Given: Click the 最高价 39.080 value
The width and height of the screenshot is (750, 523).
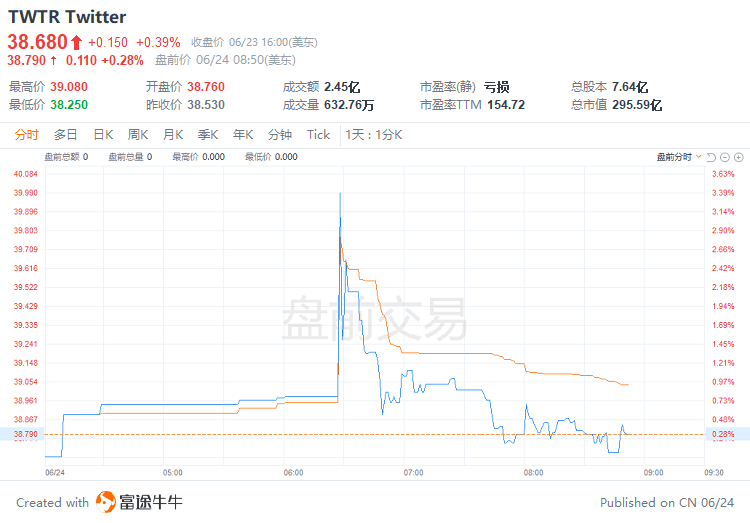Looking at the screenshot, I should (x=69, y=87).
